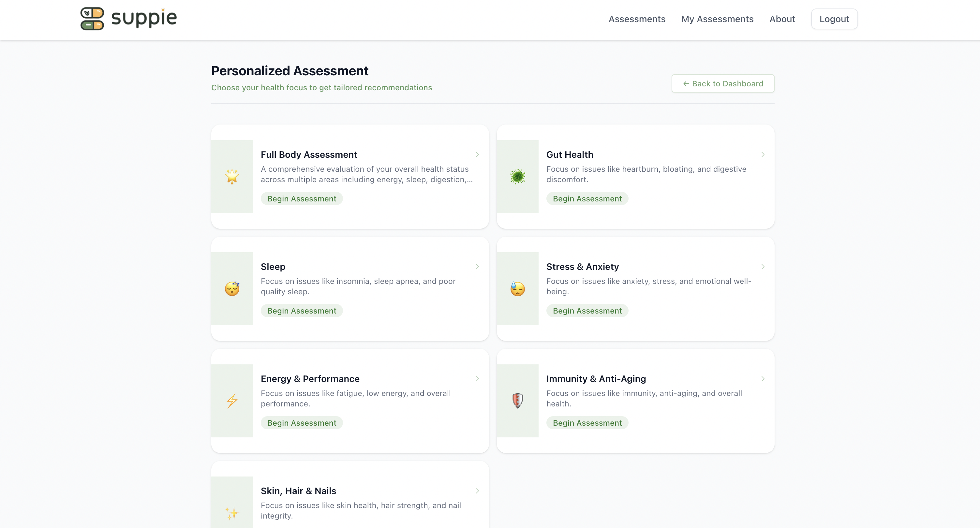Expand the Gut Health chevron arrow
This screenshot has width=980, height=528.
[x=763, y=154]
